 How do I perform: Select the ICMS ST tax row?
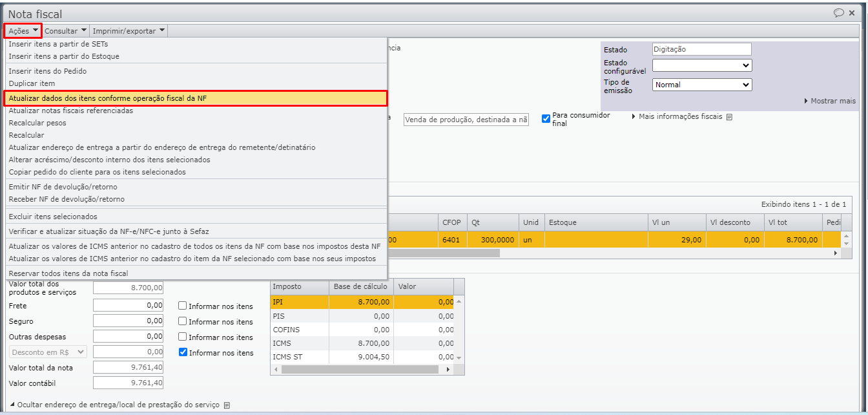362,357
